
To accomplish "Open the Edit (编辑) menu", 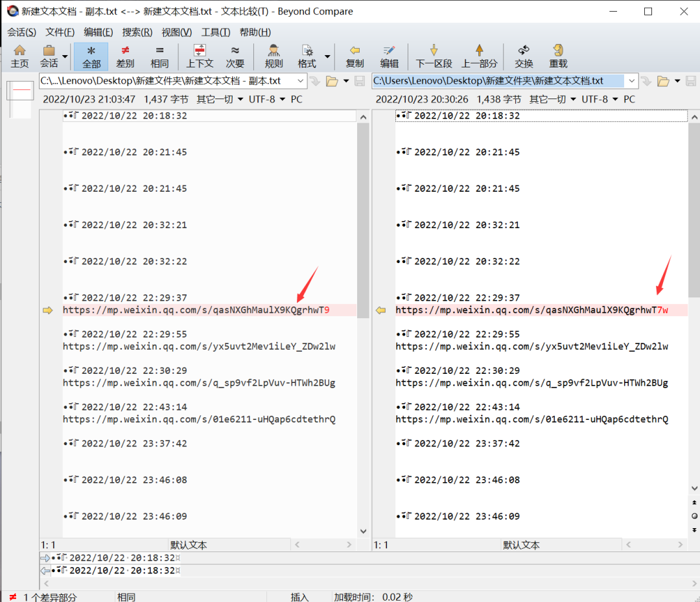I will [x=99, y=32].
